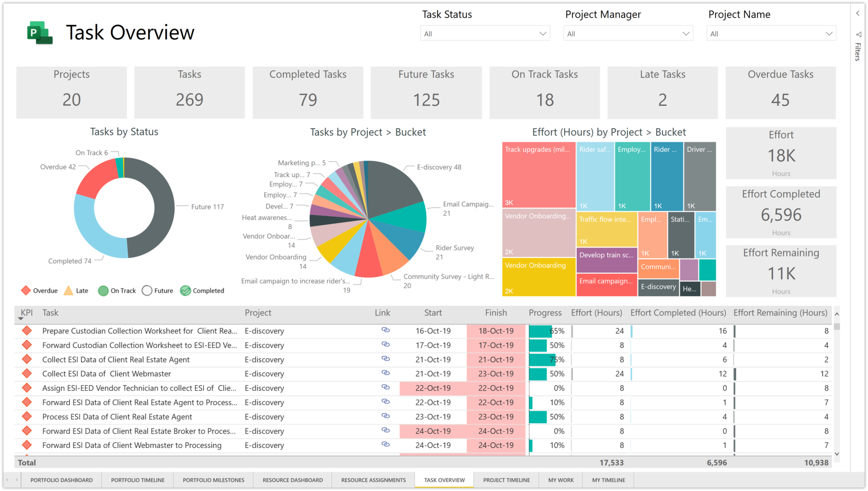Expand the Project Name dropdown
This screenshot has height=491, width=868.
tap(771, 34)
